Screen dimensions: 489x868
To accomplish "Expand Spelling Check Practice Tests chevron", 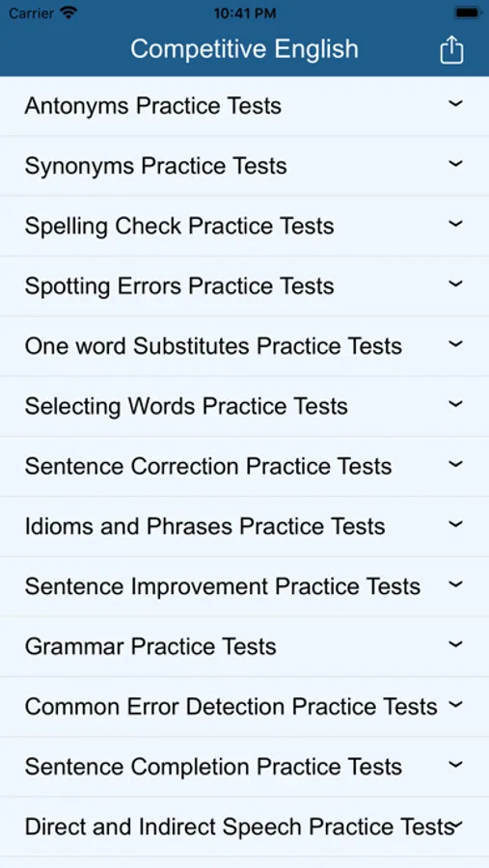I will 455,224.
